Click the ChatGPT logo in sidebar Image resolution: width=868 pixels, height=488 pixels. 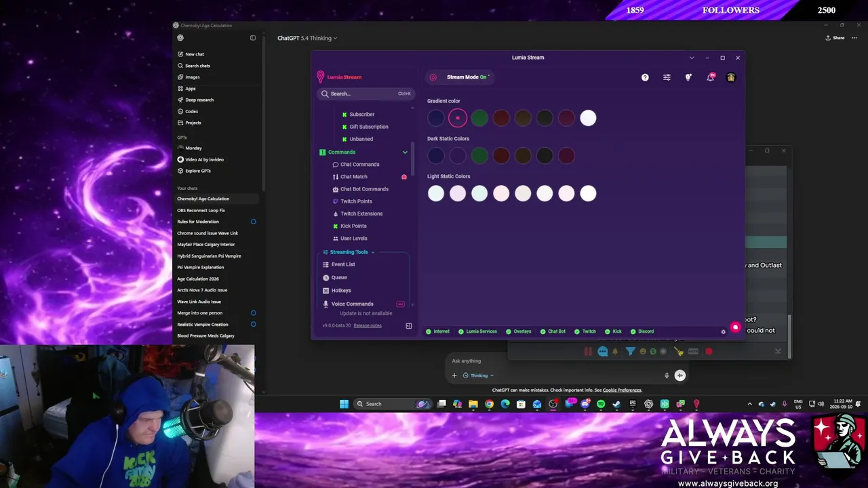pyautogui.click(x=180, y=38)
